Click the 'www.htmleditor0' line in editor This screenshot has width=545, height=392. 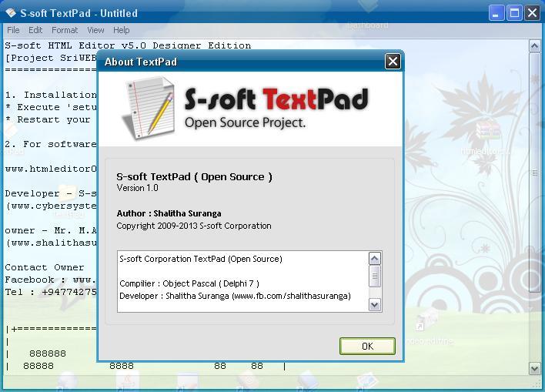(x=51, y=169)
